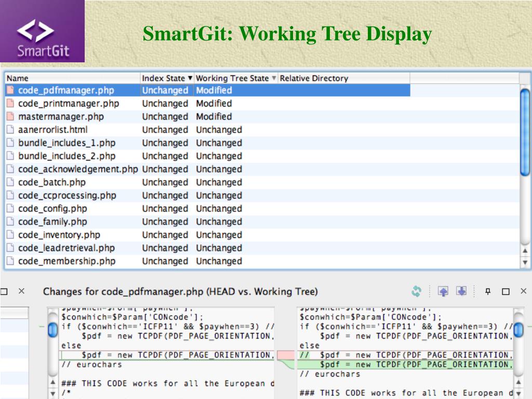Click file icon of code_pdfmanager.php

pyautogui.click(x=10, y=90)
